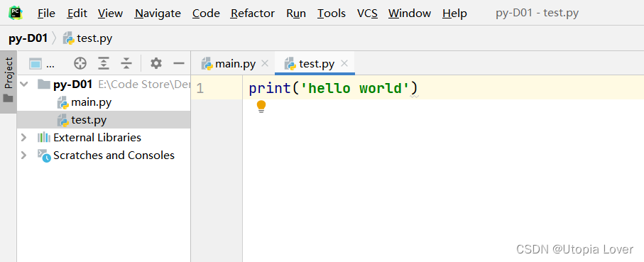This screenshot has height=262, width=644.
Task: Expand the Scratches and Consoles node
Action: click(24, 155)
